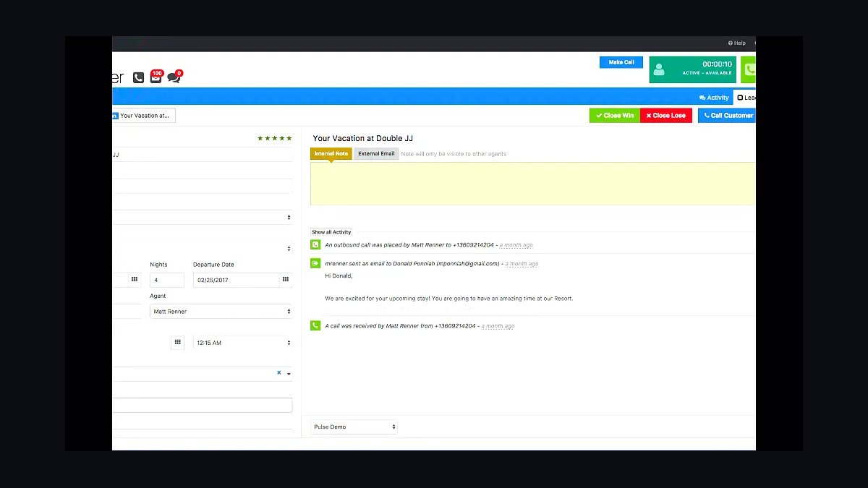The height and width of the screenshot is (488, 868).
Task: Open the lower empty select above Nights
Action: (203, 249)
